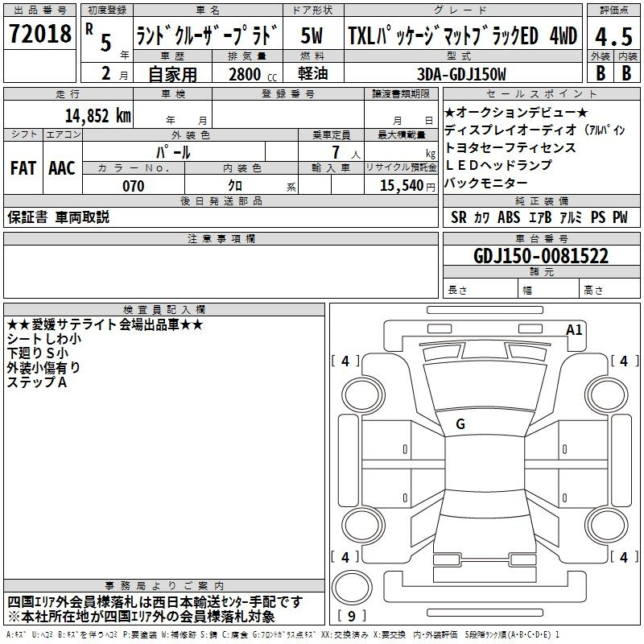This screenshot has width=644, height=644.
Task: Select the car name ランドクルーザープラド
Action: [x=206, y=35]
